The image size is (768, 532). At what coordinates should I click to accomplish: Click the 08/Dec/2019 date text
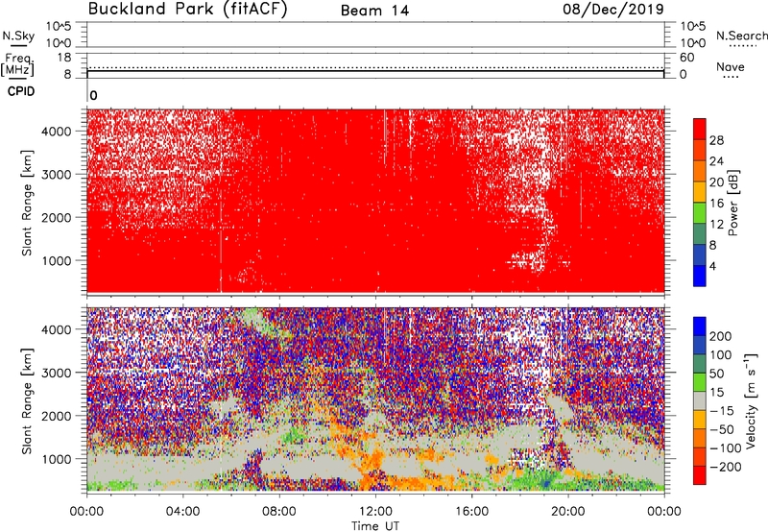(x=613, y=9)
